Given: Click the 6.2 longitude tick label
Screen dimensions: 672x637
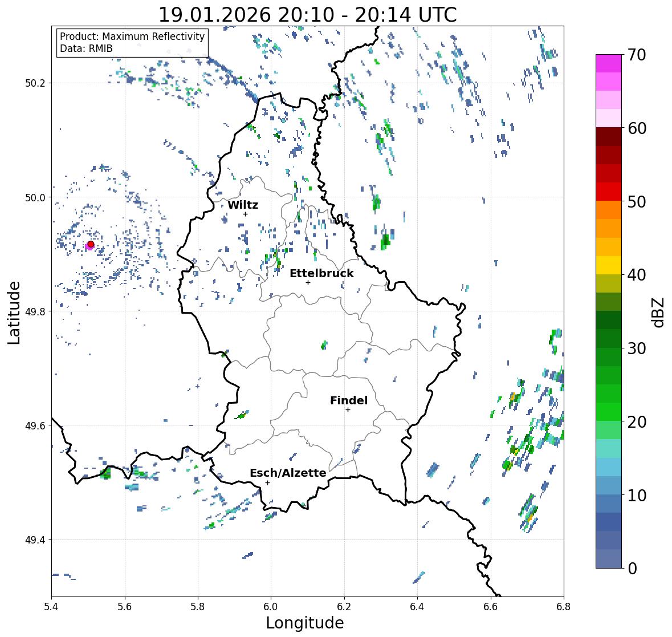Looking at the screenshot, I should point(344,607).
